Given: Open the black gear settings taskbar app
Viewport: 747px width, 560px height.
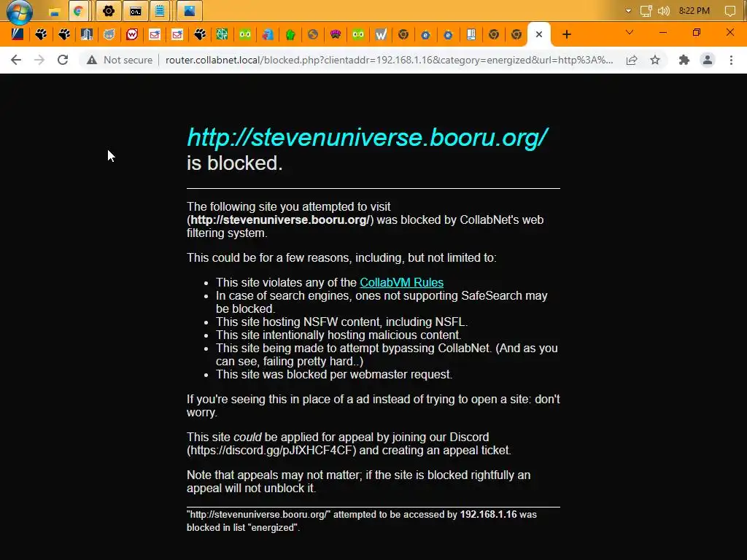Looking at the screenshot, I should pos(109,11).
